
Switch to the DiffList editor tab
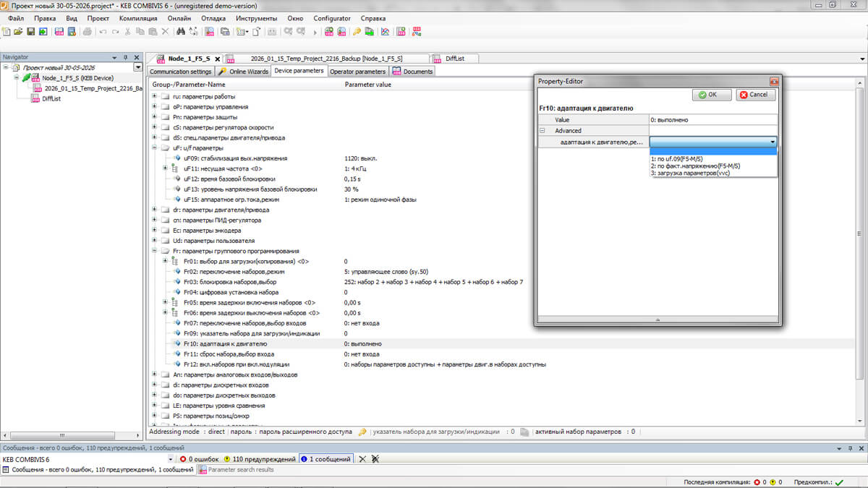click(x=455, y=59)
